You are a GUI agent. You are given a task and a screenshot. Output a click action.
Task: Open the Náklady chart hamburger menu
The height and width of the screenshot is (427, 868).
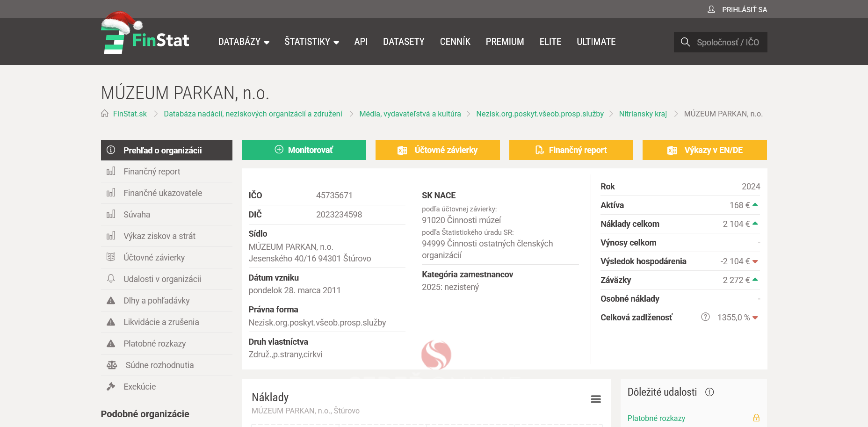point(595,399)
